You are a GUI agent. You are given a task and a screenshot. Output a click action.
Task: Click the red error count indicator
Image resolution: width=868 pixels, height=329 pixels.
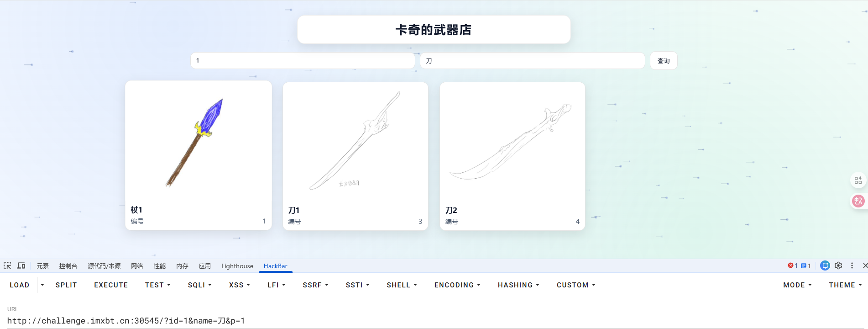[x=792, y=265]
